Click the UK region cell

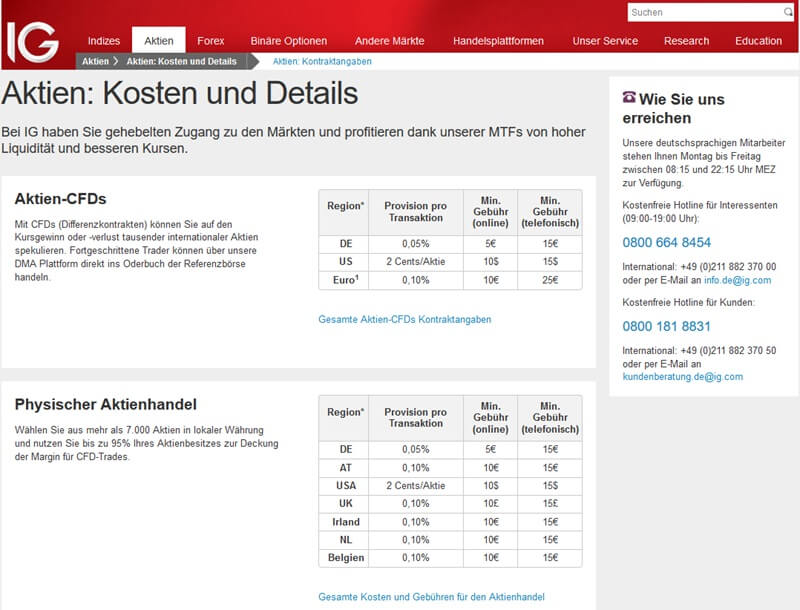(x=345, y=503)
